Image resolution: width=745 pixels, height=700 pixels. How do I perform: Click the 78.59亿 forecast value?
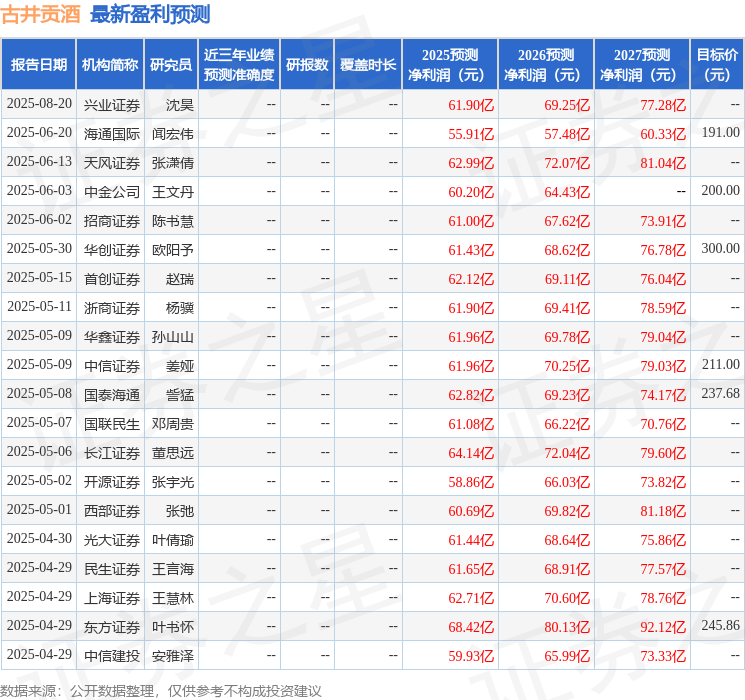[663, 308]
